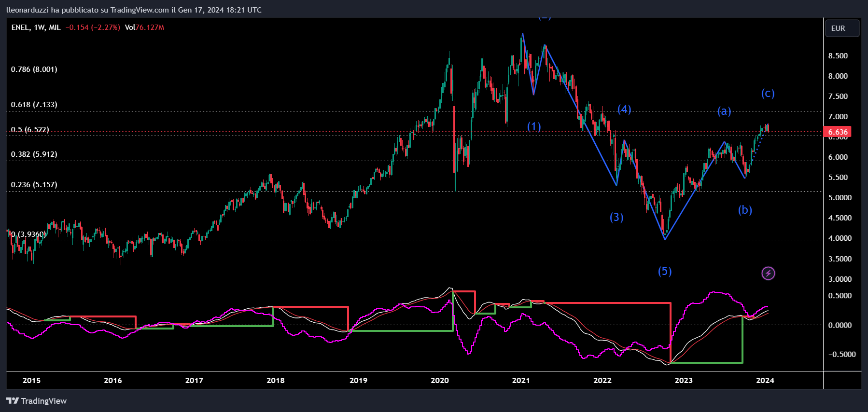Click the 2018 time axis label
This screenshot has width=868, height=412.
(x=276, y=380)
